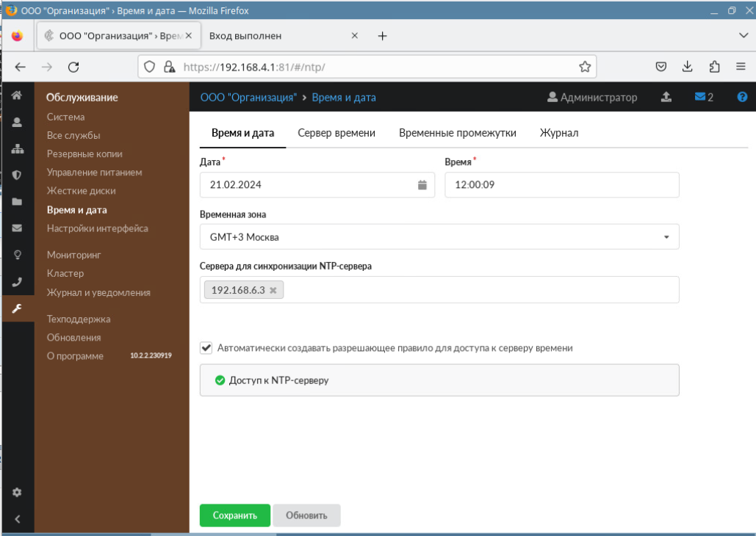This screenshot has width=756, height=536.
Task: Switch to the Сервер времени tab
Action: (336, 133)
